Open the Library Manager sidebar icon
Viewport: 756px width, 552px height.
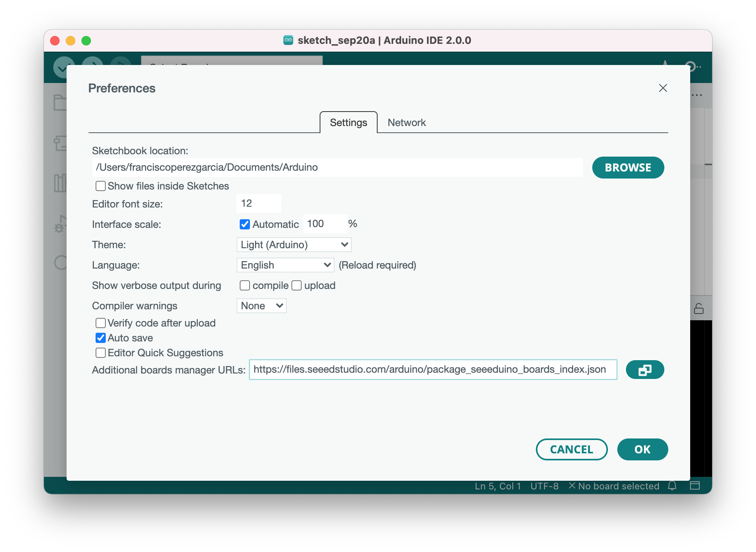60,183
